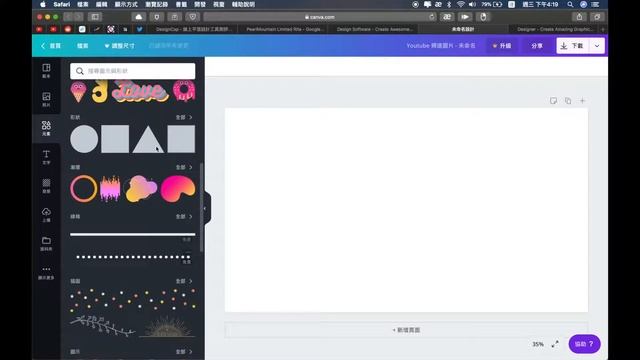Screen dimensions: 640x360
Task: Collapse the side panel with arrow handle
Action: [207, 209]
